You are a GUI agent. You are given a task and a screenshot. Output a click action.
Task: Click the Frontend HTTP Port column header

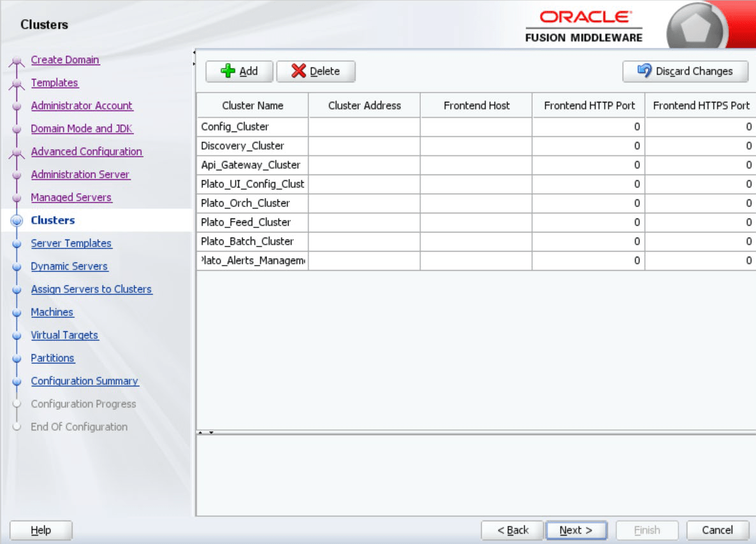coord(589,106)
